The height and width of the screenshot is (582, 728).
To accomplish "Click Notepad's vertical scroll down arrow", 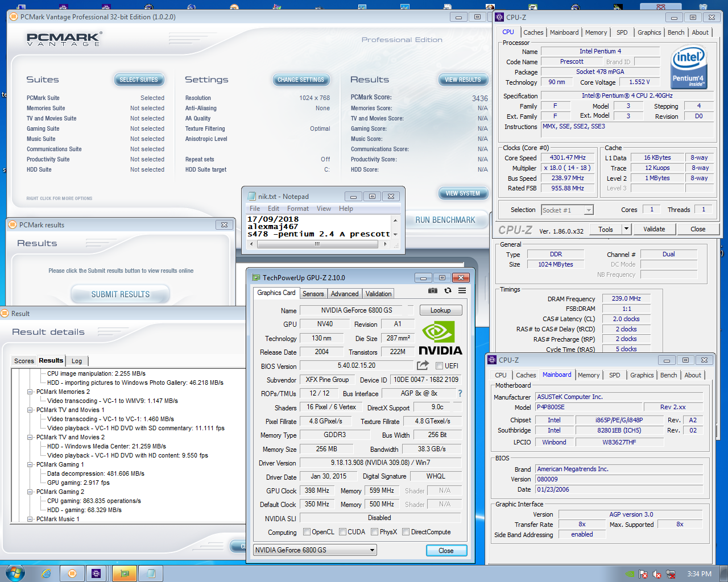I will [395, 234].
